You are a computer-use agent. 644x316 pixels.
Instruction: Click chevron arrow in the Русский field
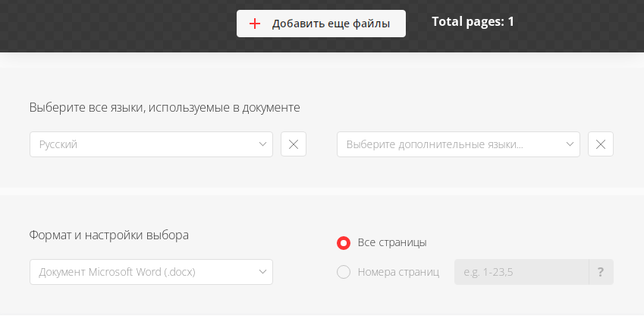point(263,144)
